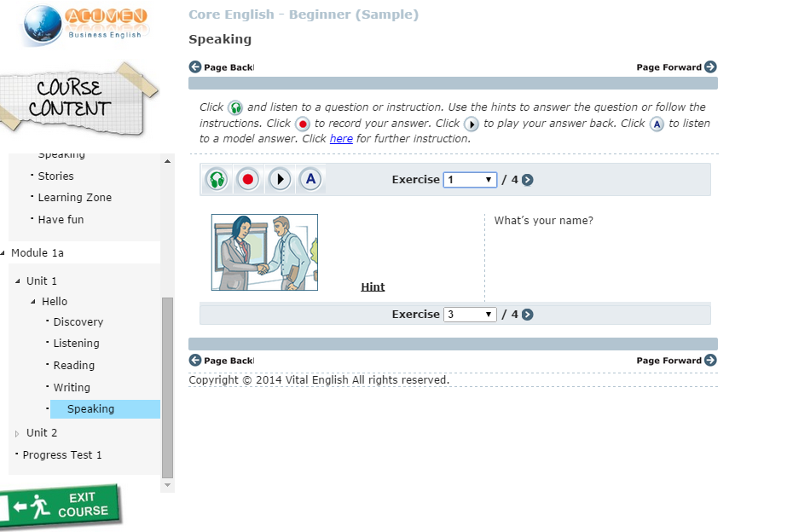787x532 pixels.
Task: Show the Hint for this exercise
Action: click(x=373, y=286)
